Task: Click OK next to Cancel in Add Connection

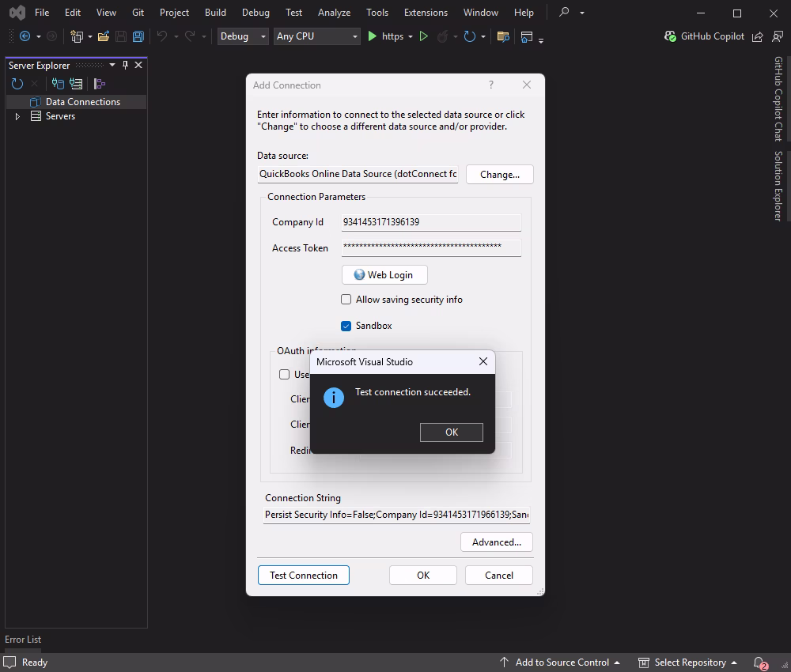Action: tap(422, 576)
